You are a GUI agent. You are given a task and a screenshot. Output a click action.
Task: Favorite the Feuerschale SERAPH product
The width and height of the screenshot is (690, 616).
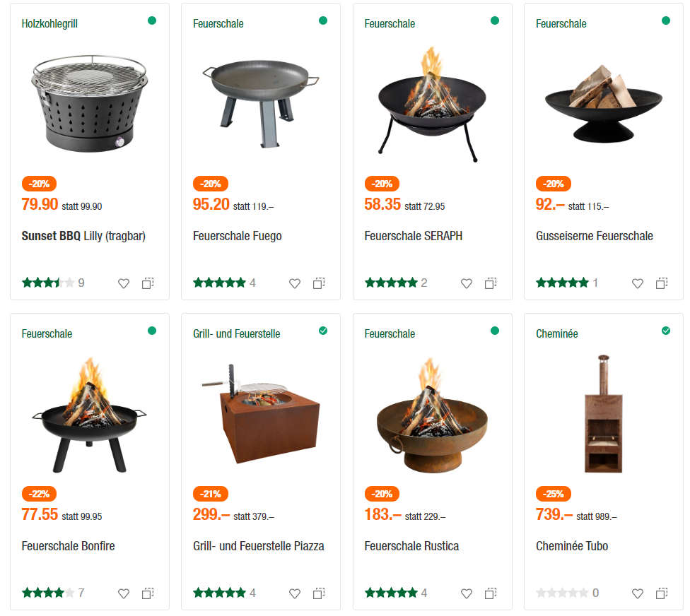(467, 283)
